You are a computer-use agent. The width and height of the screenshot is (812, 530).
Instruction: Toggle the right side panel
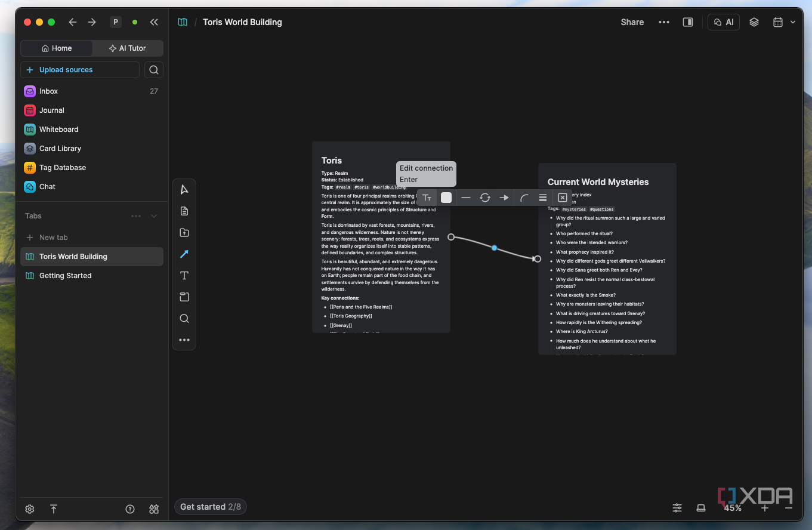688,22
